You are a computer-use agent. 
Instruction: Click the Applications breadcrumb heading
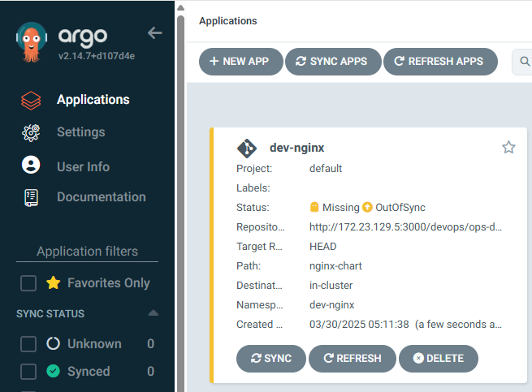(228, 21)
